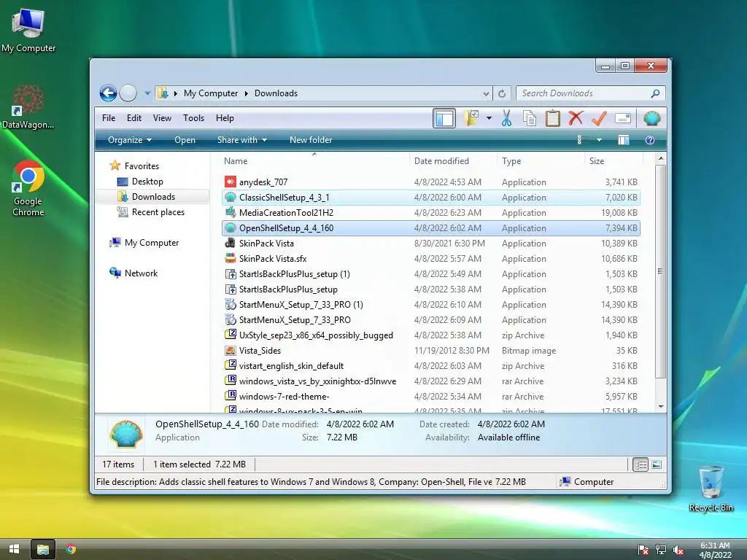Select the vistart_english_skin_default archive
The height and width of the screenshot is (560, 747).
tap(430, 366)
